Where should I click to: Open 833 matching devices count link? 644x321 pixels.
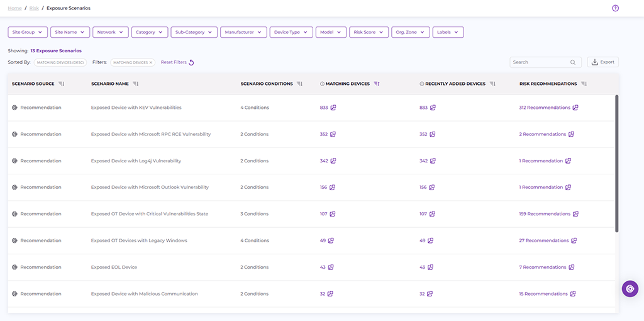324,108
